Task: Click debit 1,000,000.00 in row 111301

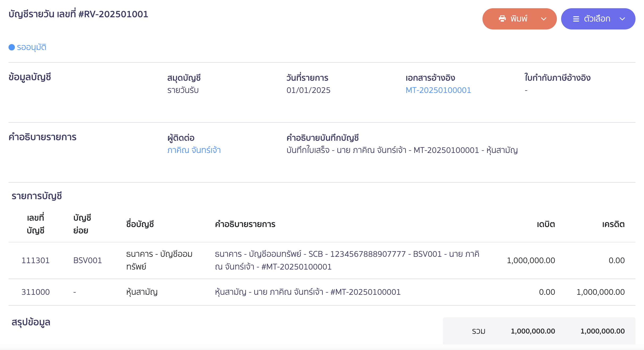Action: [x=531, y=261]
